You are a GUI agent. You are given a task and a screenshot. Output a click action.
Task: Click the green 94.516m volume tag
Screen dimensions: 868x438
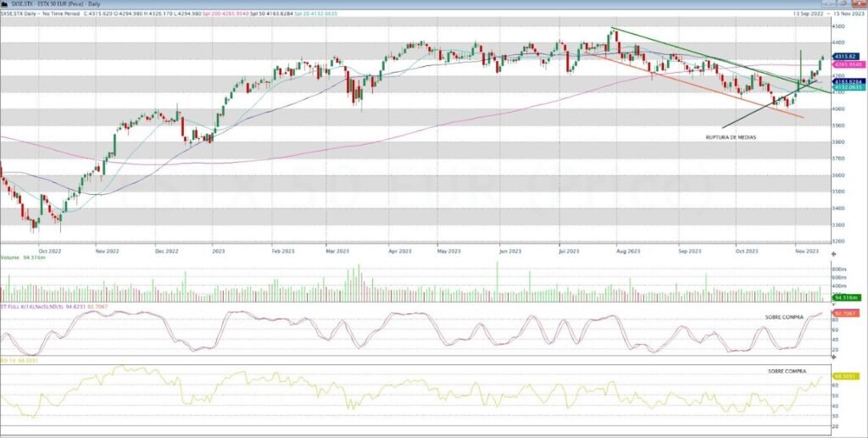click(x=847, y=297)
